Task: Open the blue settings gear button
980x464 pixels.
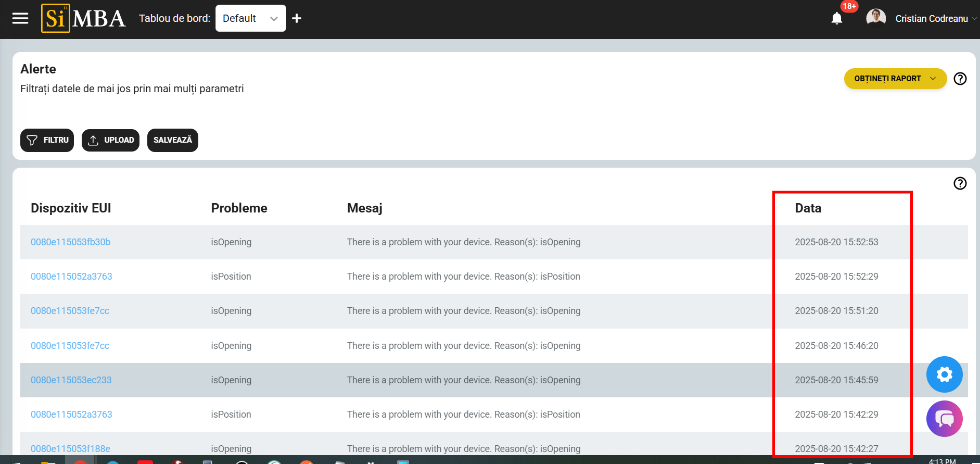Action: point(944,374)
